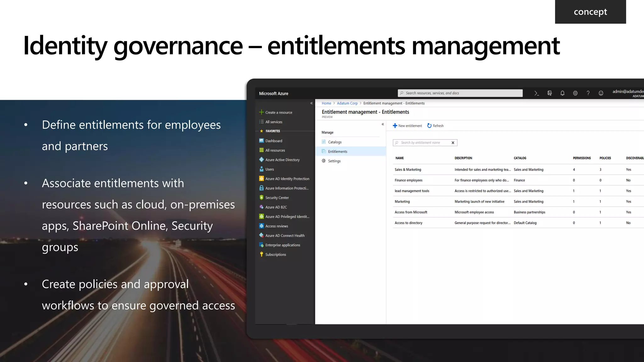Open the Access from Microsoft entitlement
The width and height of the screenshot is (644, 362).
pyautogui.click(x=518, y=212)
